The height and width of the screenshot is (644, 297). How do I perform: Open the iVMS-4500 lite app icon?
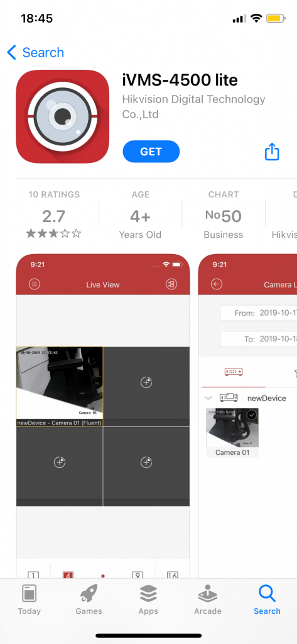62,116
